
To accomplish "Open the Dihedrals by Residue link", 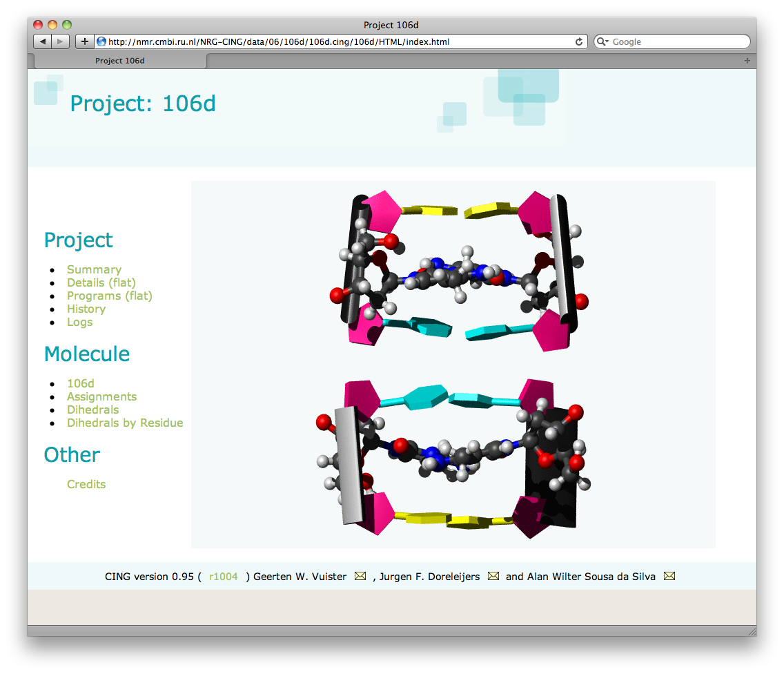I will [125, 423].
